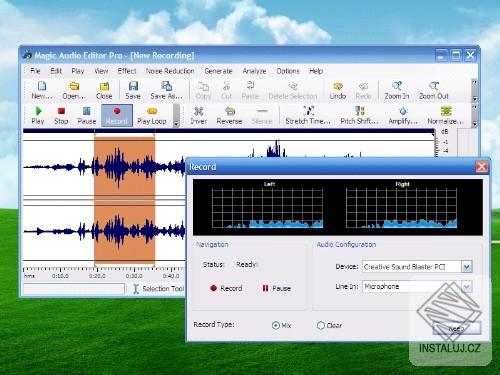Open the Normalize effect
The image size is (500, 375).
[446, 115]
